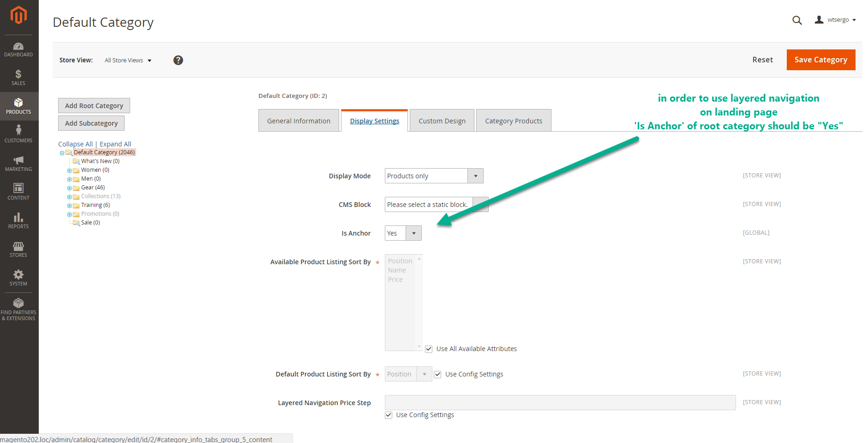Select Position in the sort by list

click(400, 261)
